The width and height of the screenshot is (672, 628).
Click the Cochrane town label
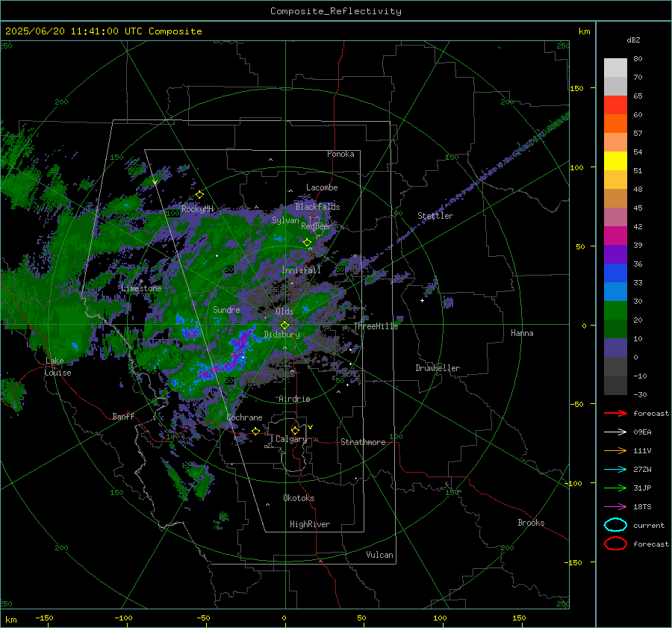[x=244, y=417]
